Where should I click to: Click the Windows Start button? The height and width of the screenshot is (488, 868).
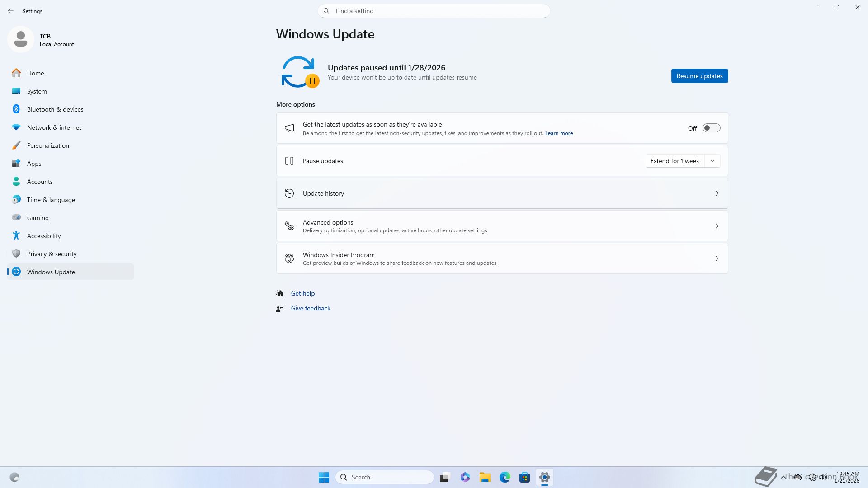point(324,477)
